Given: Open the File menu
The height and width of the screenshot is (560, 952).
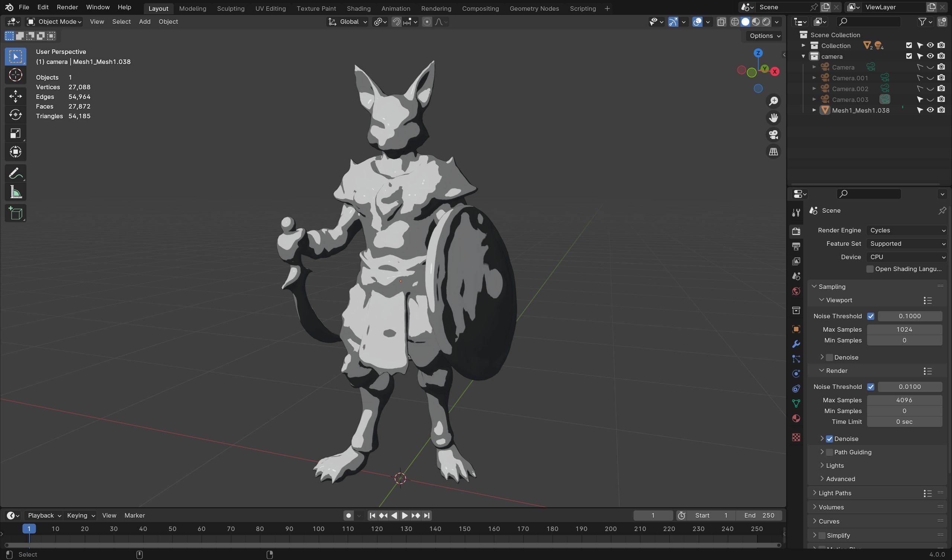Looking at the screenshot, I should [24, 7].
